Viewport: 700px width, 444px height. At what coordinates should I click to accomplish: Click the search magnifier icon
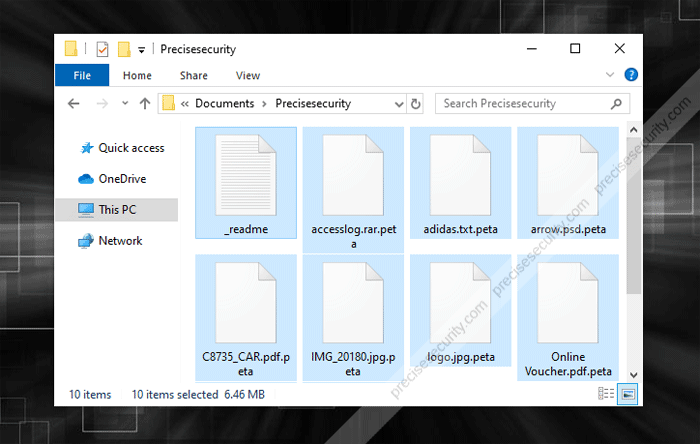616,104
